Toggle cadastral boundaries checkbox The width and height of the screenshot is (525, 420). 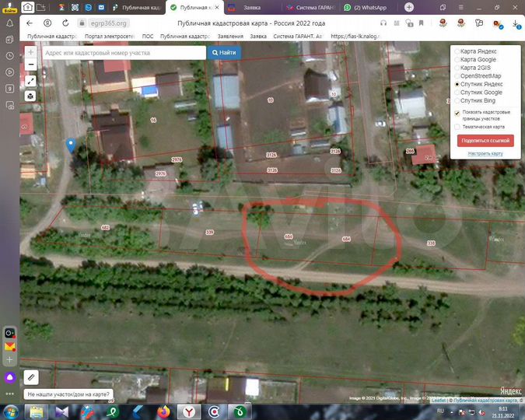point(457,114)
